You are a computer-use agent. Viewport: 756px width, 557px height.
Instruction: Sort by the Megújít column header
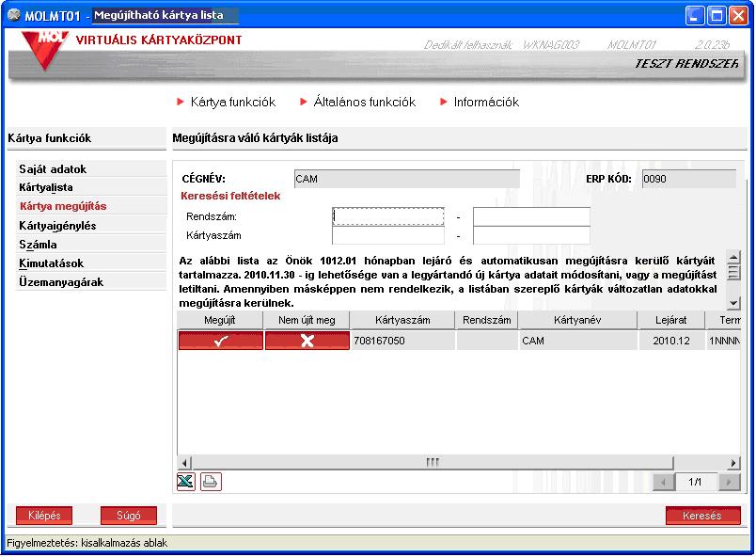point(220,320)
